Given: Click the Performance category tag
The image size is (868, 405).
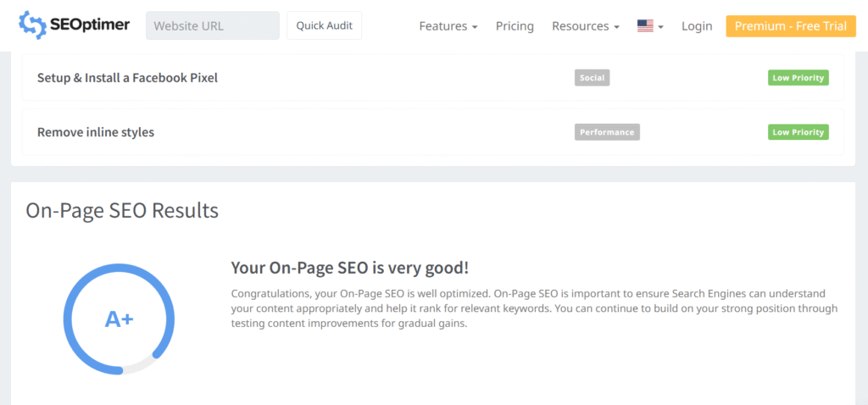Looking at the screenshot, I should click(607, 132).
